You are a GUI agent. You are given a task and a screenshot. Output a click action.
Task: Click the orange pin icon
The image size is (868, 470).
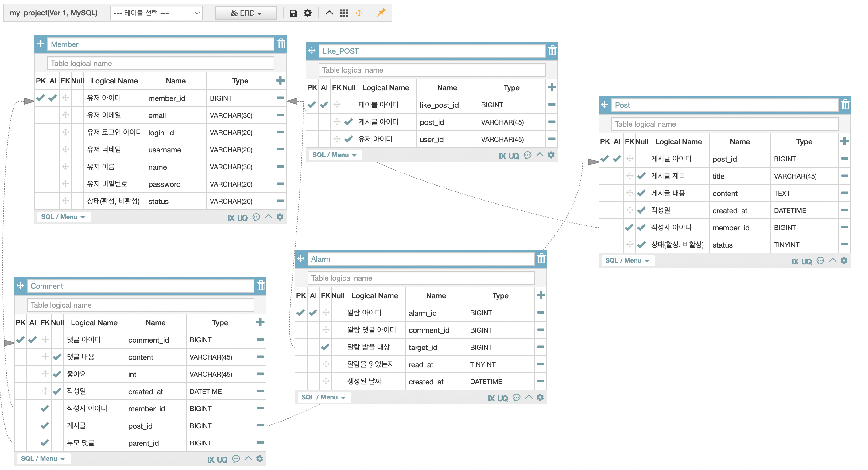(381, 13)
